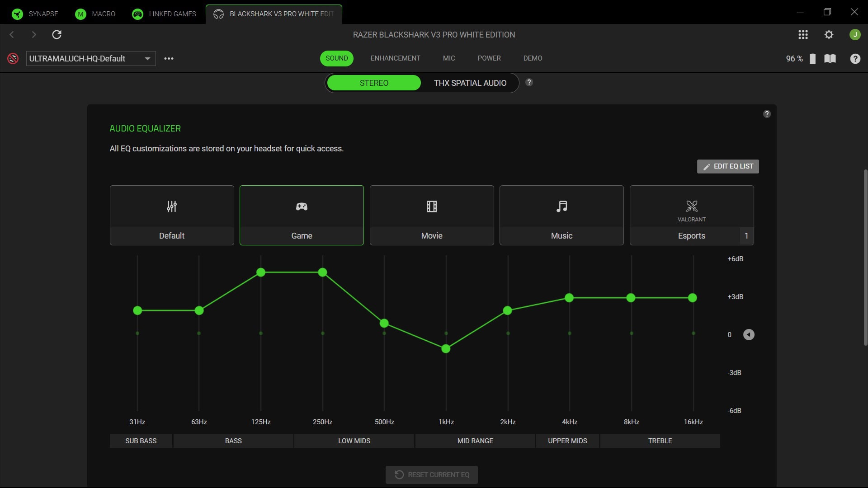Click the gamepad icon on Game preset
The image size is (868, 488).
coord(302,206)
